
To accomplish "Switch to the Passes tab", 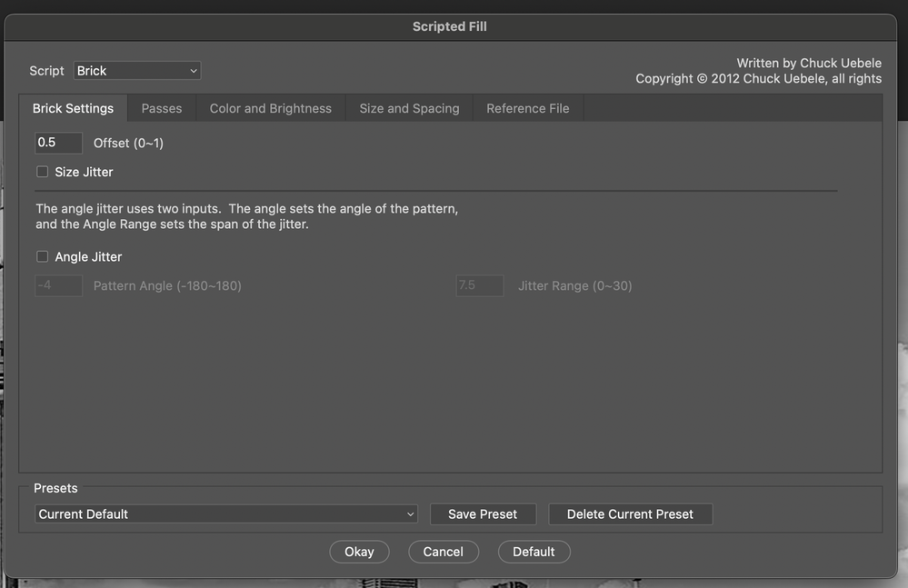I will coord(161,107).
